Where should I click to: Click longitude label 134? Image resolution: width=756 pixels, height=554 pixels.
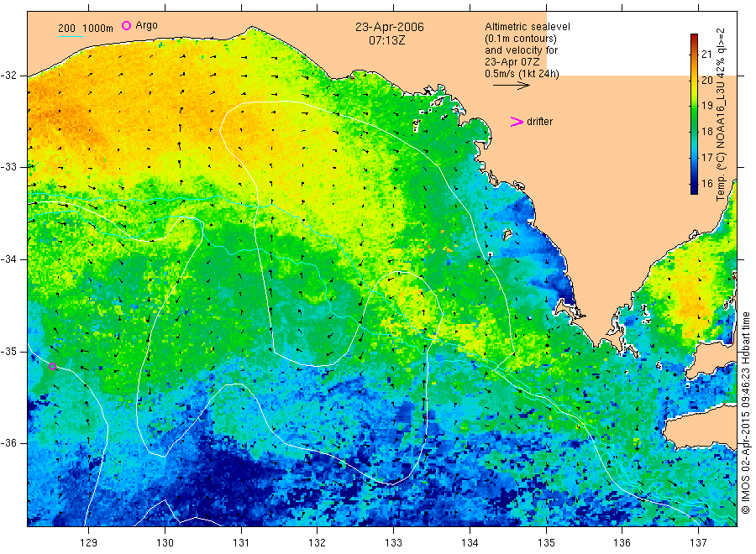point(470,543)
